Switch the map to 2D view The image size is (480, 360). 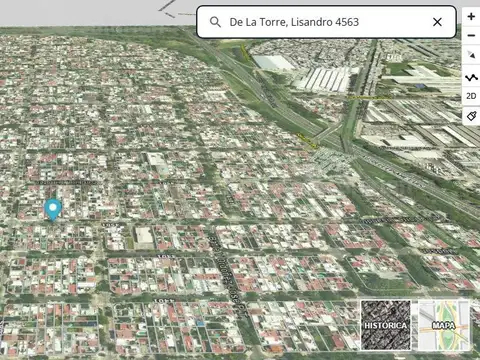[x=471, y=96]
